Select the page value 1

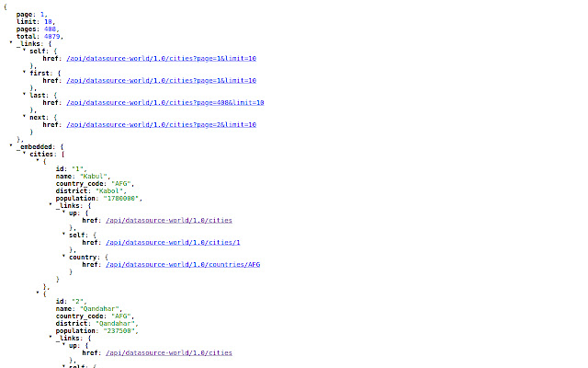click(x=42, y=15)
